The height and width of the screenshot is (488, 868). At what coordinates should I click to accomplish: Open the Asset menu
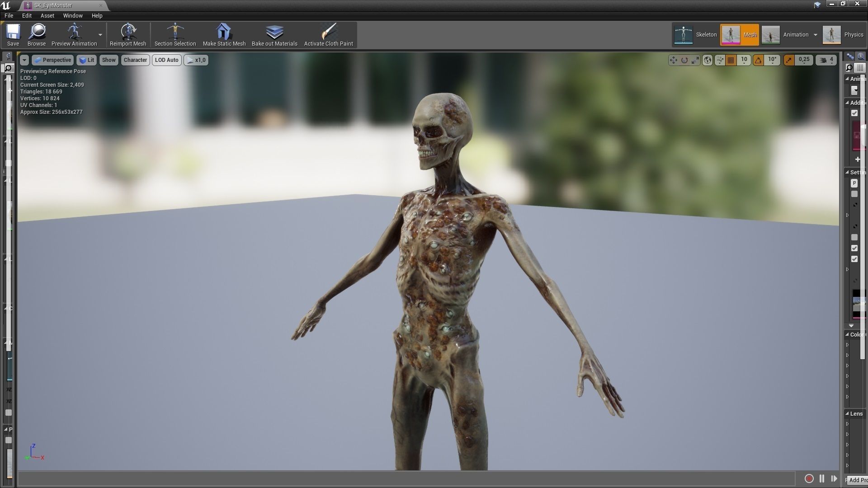pyautogui.click(x=47, y=15)
